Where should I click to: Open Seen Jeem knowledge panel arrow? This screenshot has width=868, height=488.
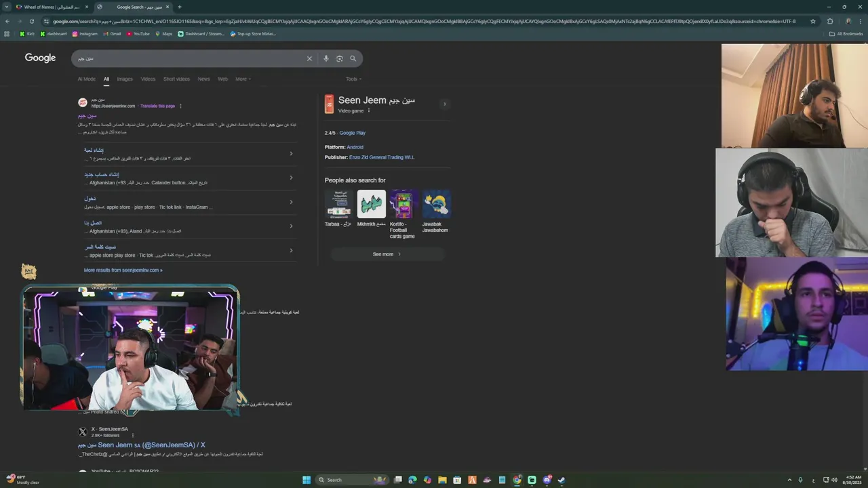(x=445, y=104)
